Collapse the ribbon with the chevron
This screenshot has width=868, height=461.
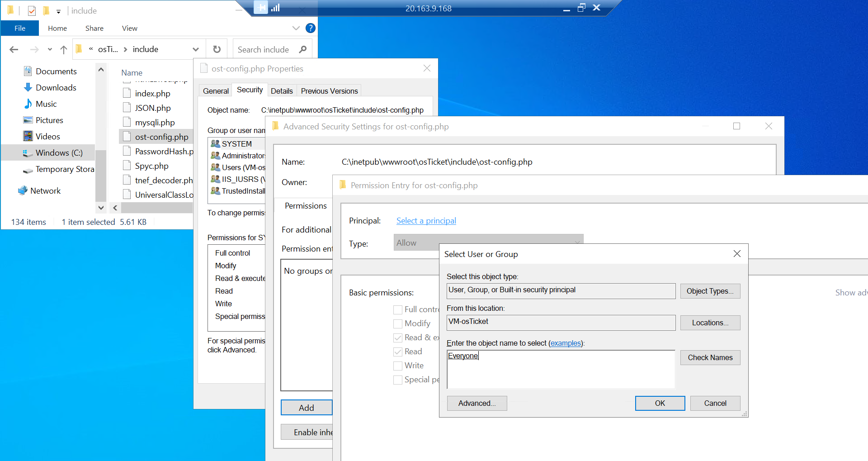(296, 28)
